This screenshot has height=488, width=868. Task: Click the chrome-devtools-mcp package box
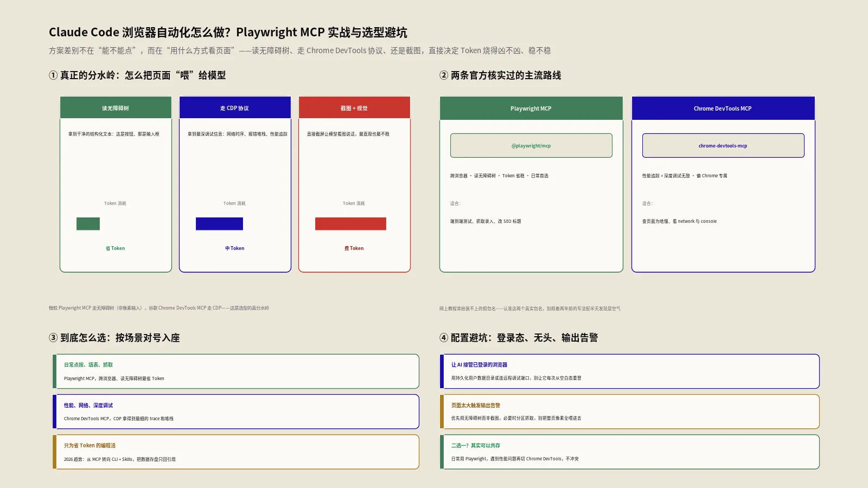pos(723,145)
